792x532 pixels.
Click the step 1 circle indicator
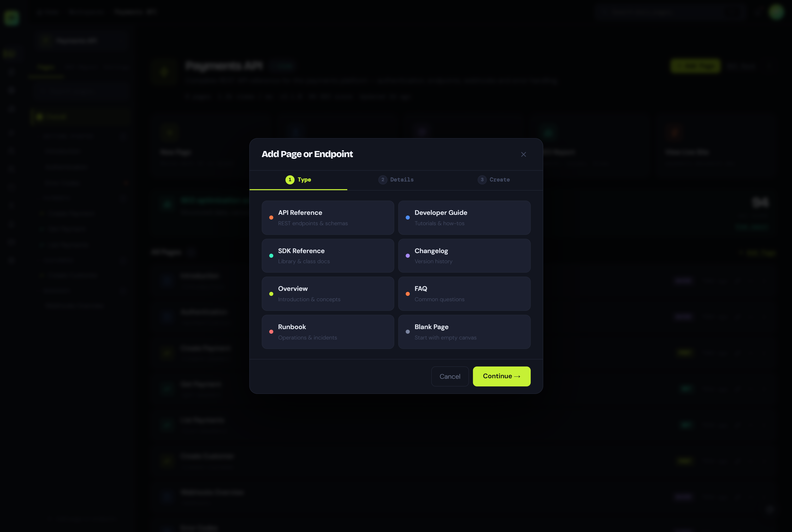tap(290, 180)
